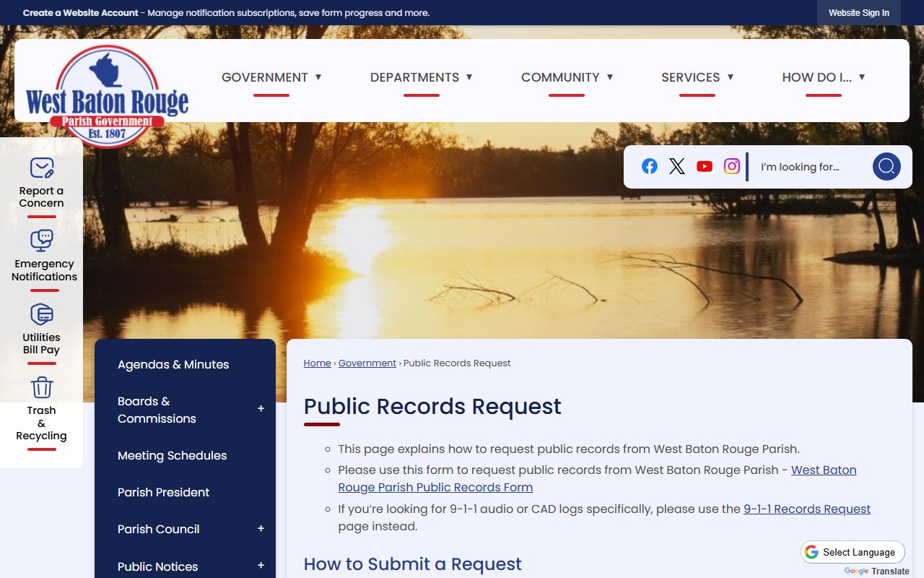Click the Report a Concern icon
This screenshot has height=578, width=924.
(x=42, y=168)
